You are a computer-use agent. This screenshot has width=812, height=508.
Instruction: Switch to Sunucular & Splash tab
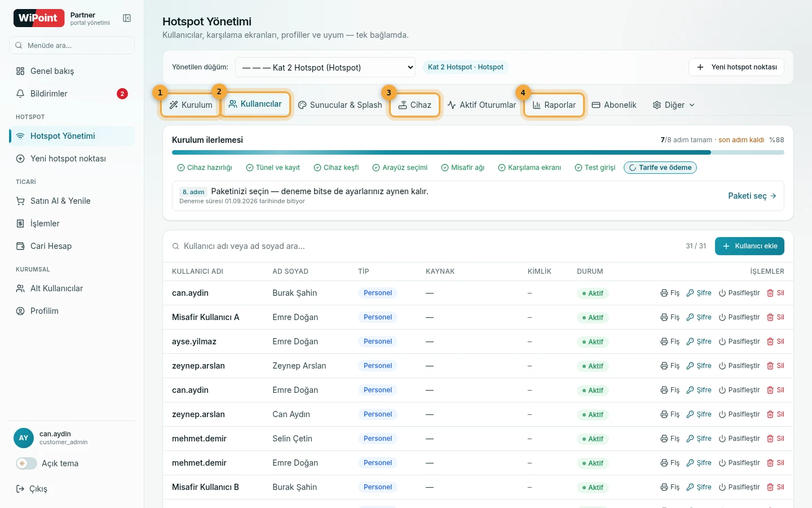coord(340,105)
